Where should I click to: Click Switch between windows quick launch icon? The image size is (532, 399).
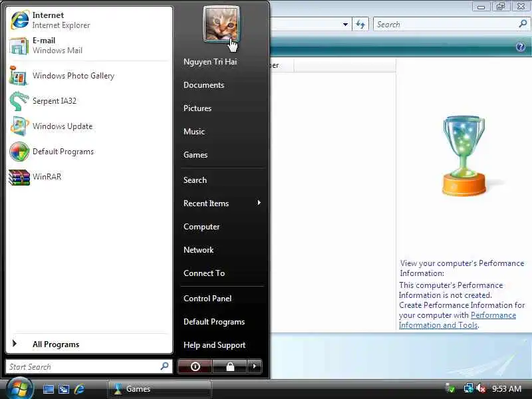pos(64,389)
